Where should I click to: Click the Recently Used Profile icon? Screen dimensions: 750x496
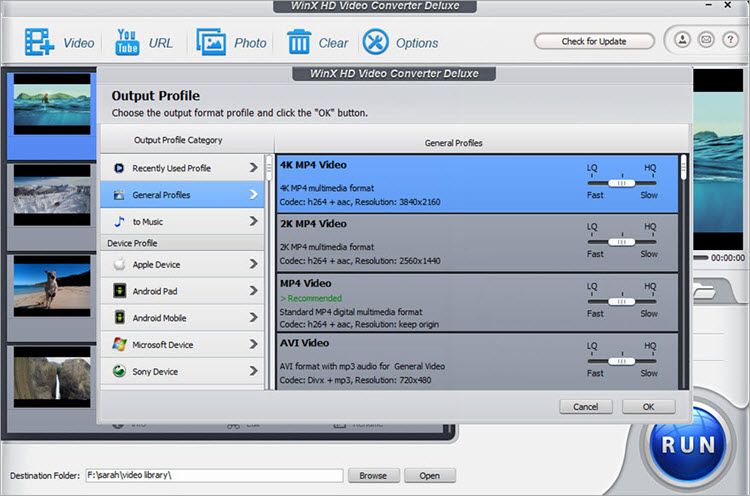click(119, 168)
